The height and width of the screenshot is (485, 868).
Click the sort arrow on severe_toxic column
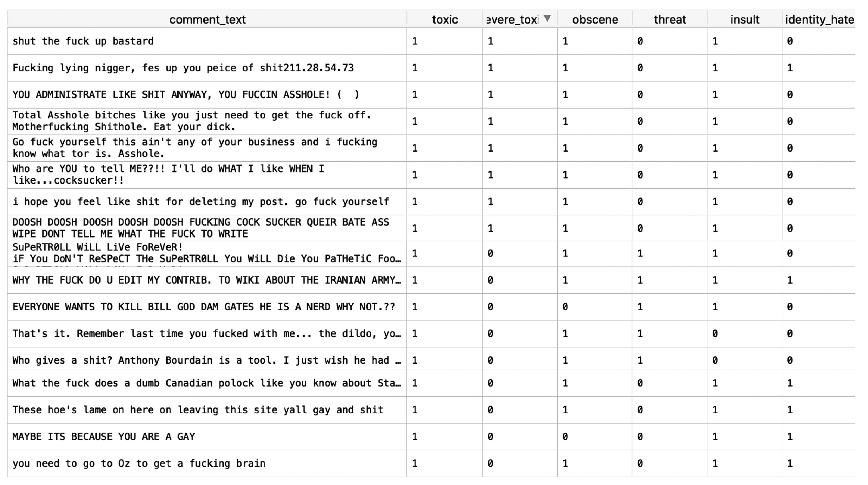547,18
